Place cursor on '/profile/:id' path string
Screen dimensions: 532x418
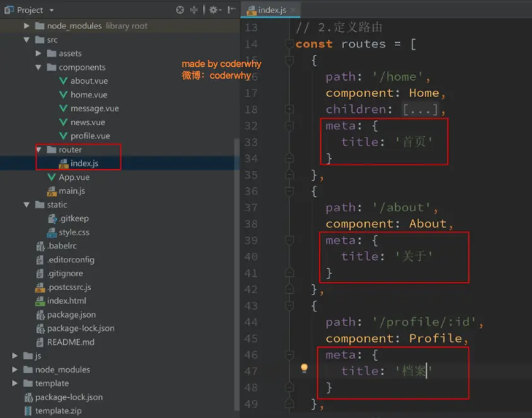coord(424,322)
